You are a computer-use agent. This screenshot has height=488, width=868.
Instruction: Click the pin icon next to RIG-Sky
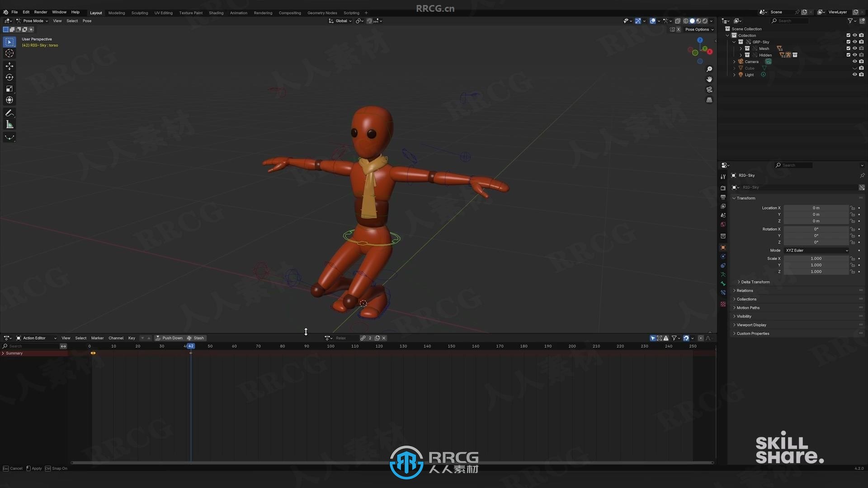tap(862, 175)
